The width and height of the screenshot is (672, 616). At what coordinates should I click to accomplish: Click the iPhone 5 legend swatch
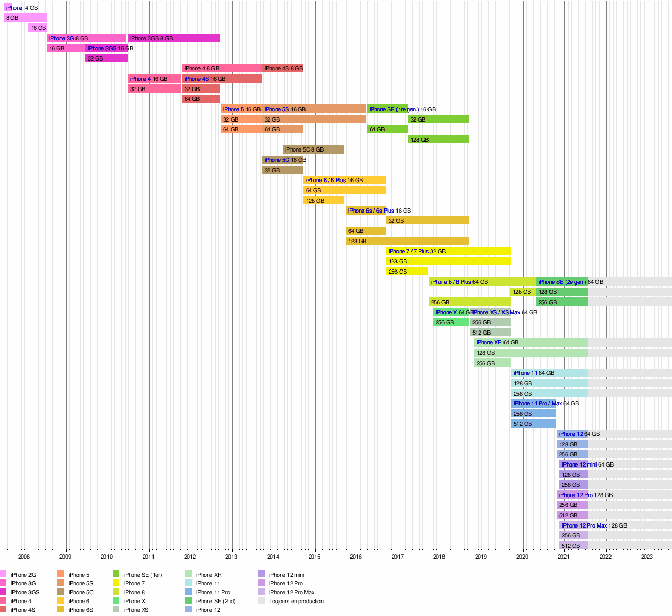60,575
